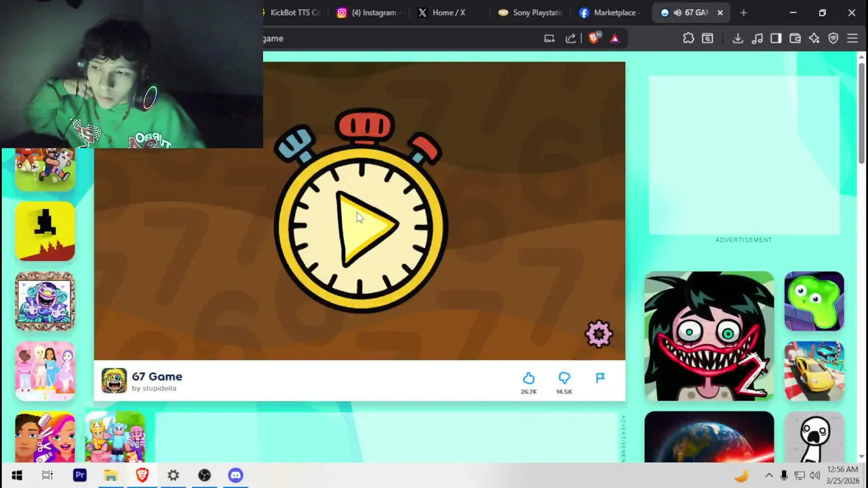Toggle the browser sidebar panel
This screenshot has height=488, width=868.
[776, 39]
